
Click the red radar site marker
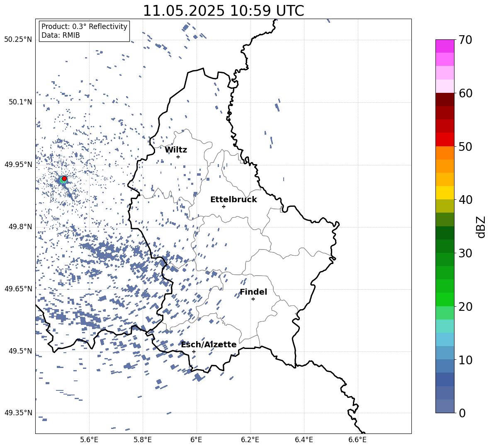coord(64,179)
